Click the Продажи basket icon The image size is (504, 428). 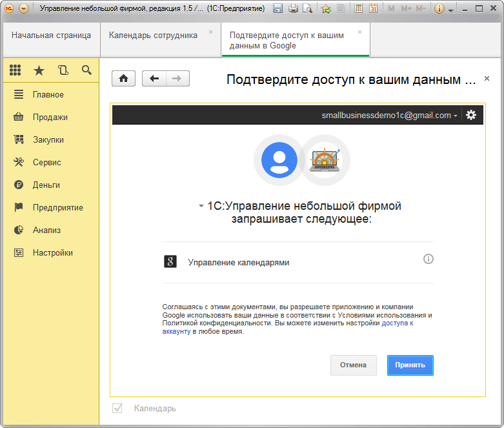click(x=19, y=117)
